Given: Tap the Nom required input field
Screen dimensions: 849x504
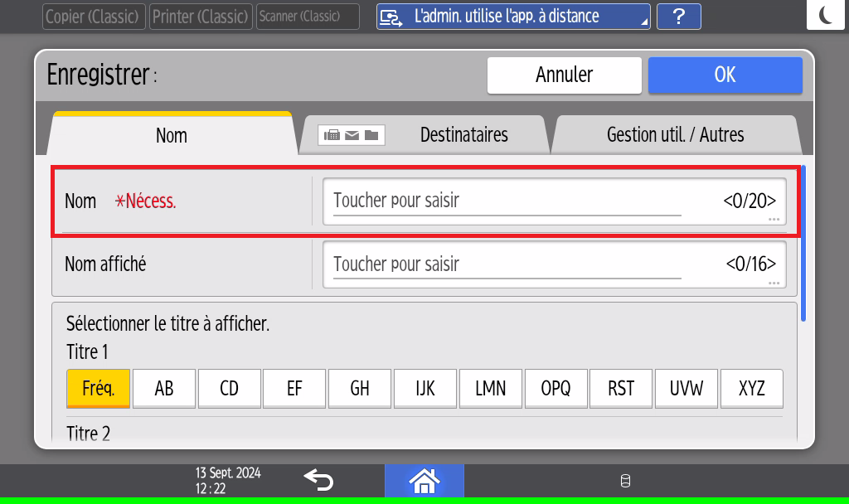Looking at the screenshot, I should (554, 201).
